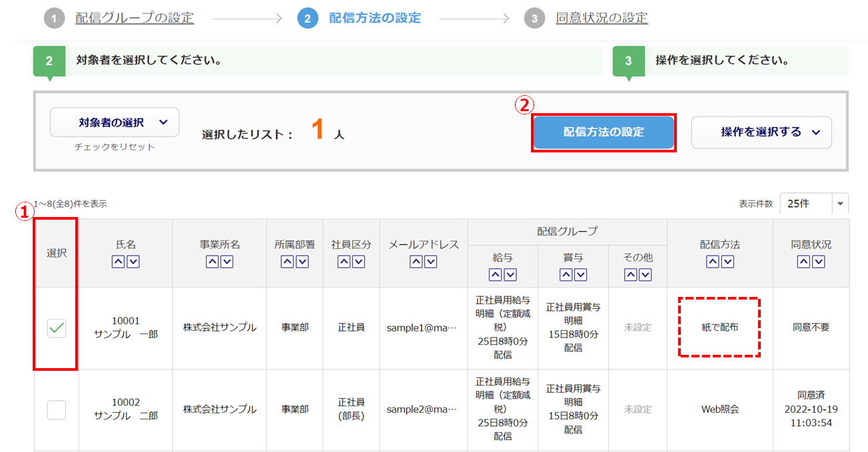Sort 配信方法 column descending arrow

(727, 262)
